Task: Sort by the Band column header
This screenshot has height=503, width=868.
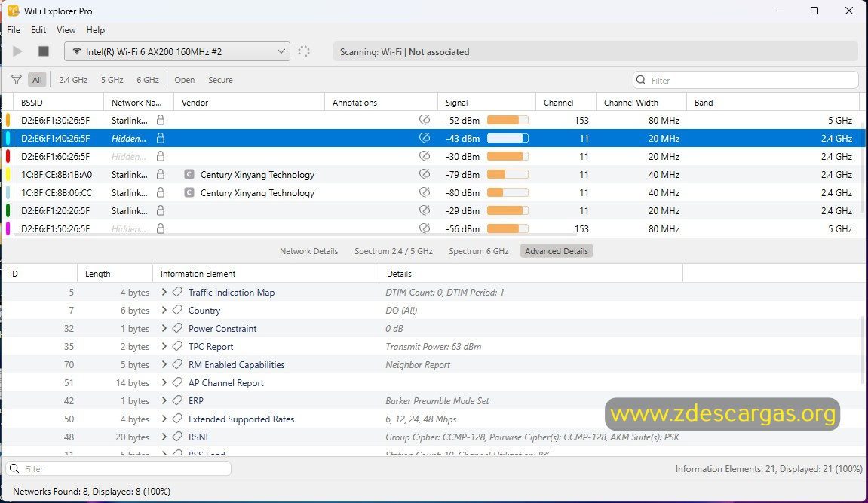Action: tap(773, 103)
